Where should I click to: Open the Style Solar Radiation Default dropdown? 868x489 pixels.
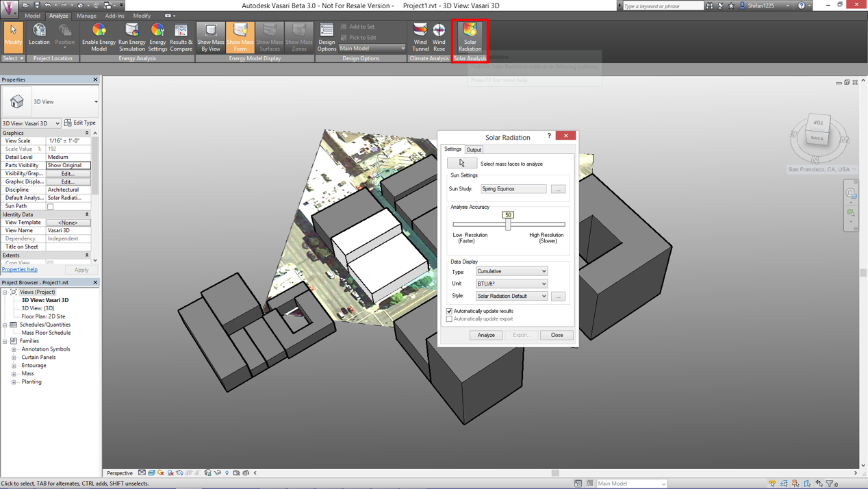(511, 296)
